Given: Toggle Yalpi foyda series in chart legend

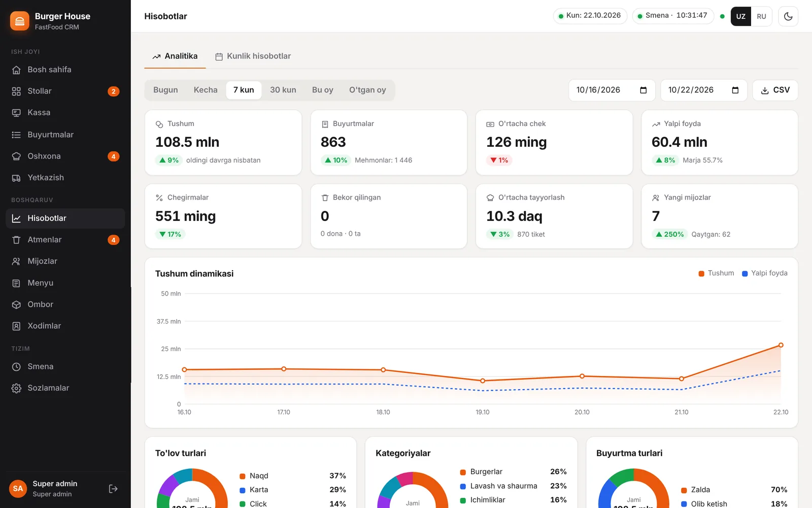Looking at the screenshot, I should coord(765,273).
